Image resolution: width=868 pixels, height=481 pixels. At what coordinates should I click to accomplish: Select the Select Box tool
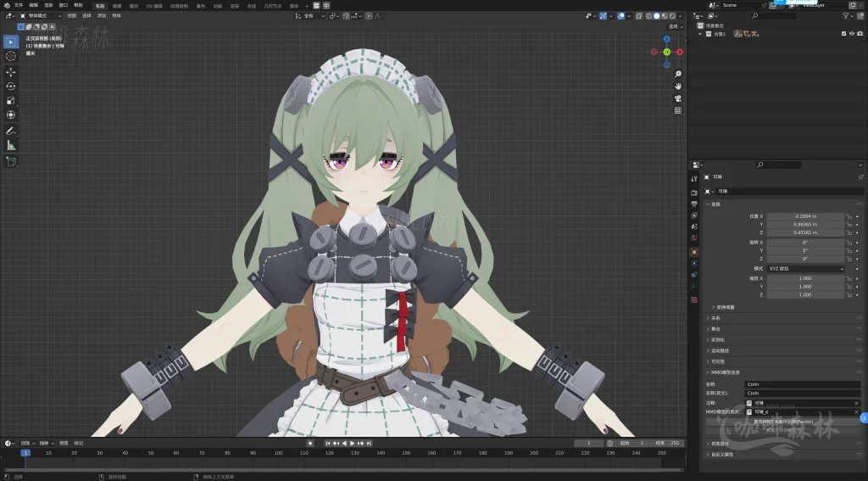(10, 42)
